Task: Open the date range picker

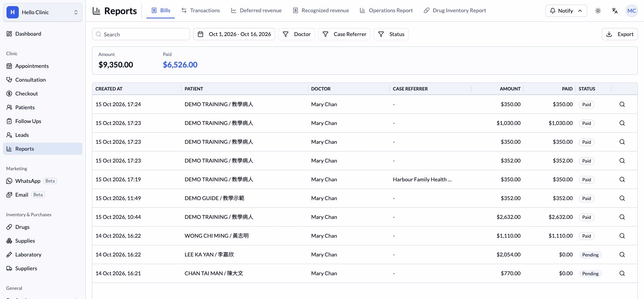Action: pyautogui.click(x=234, y=34)
